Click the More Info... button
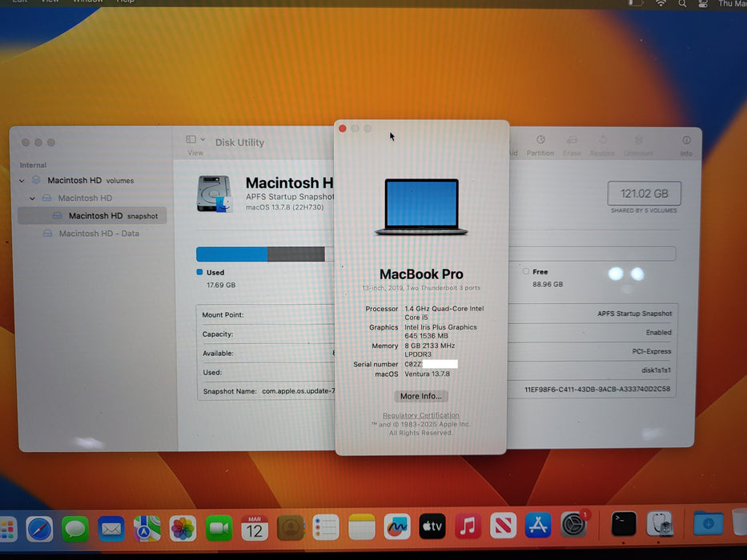Screen dimensions: 747x560 pyautogui.click(x=420, y=396)
